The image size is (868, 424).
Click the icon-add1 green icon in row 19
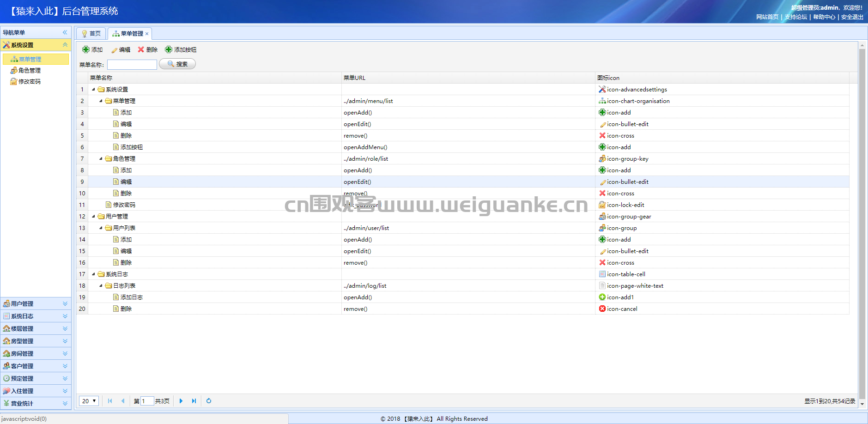pos(602,297)
